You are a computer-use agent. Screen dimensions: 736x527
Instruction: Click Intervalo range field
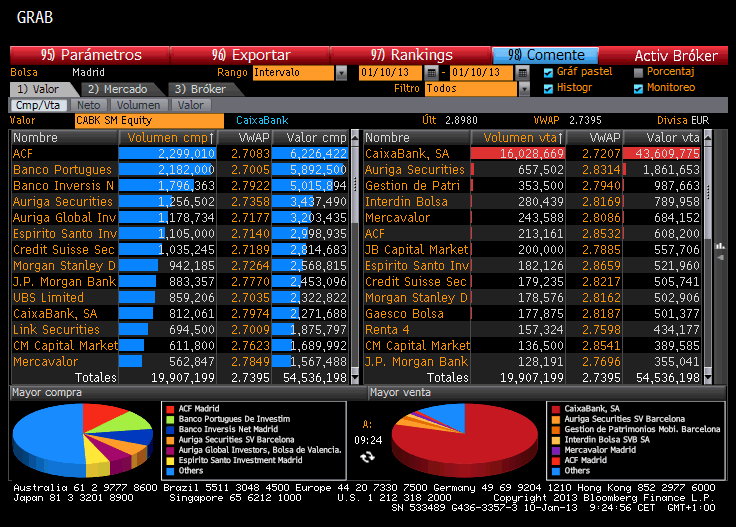pos(293,73)
